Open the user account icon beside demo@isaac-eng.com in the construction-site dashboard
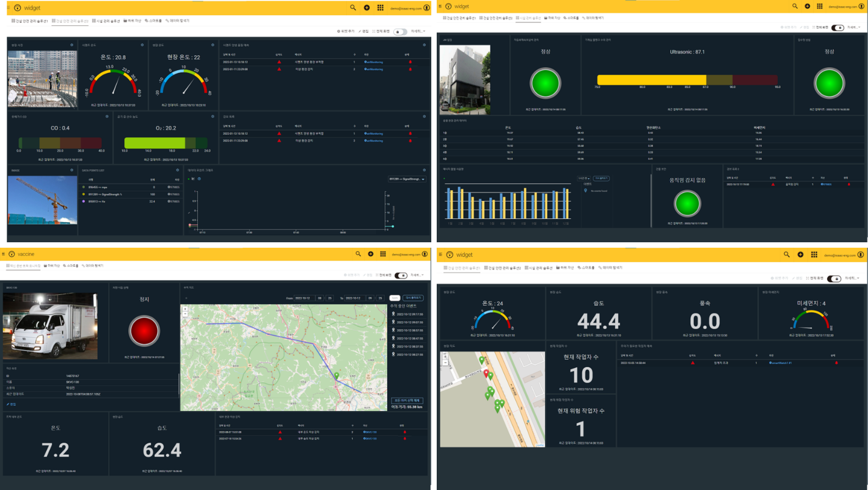Screen dimensions: 868x490 click(426, 8)
